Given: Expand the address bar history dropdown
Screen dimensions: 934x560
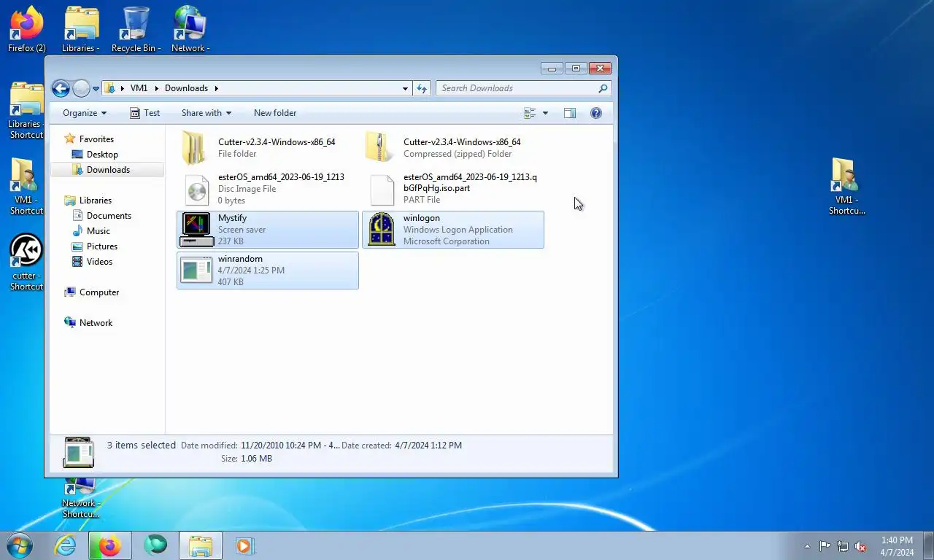Looking at the screenshot, I should point(406,88).
